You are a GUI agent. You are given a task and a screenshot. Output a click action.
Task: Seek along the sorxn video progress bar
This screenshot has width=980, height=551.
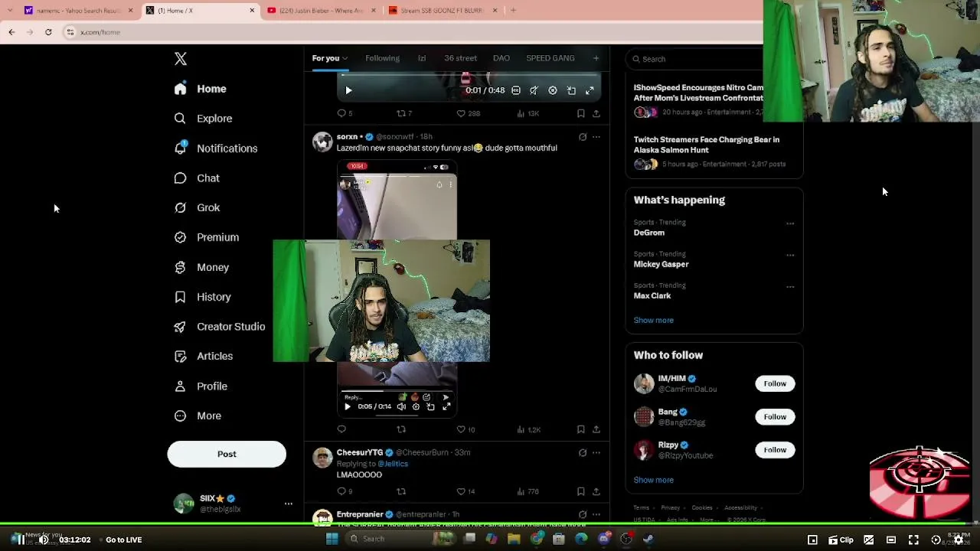pyautogui.click(x=397, y=391)
